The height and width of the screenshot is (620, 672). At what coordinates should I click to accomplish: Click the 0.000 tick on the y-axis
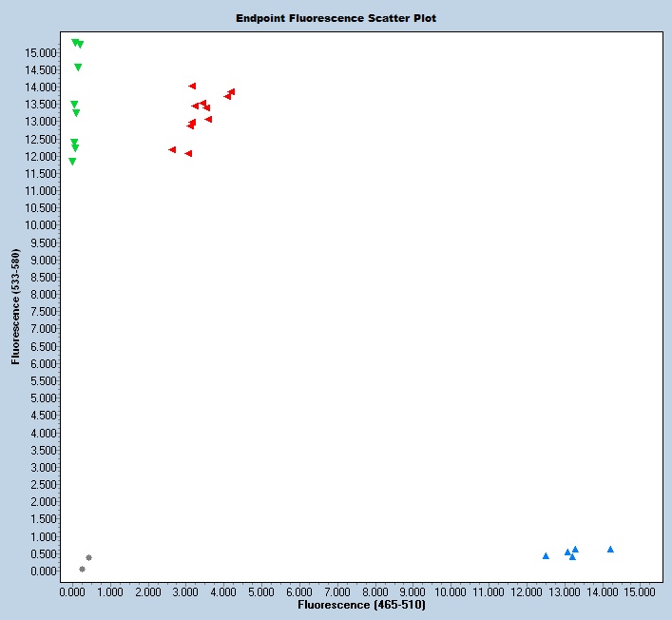click(x=43, y=572)
